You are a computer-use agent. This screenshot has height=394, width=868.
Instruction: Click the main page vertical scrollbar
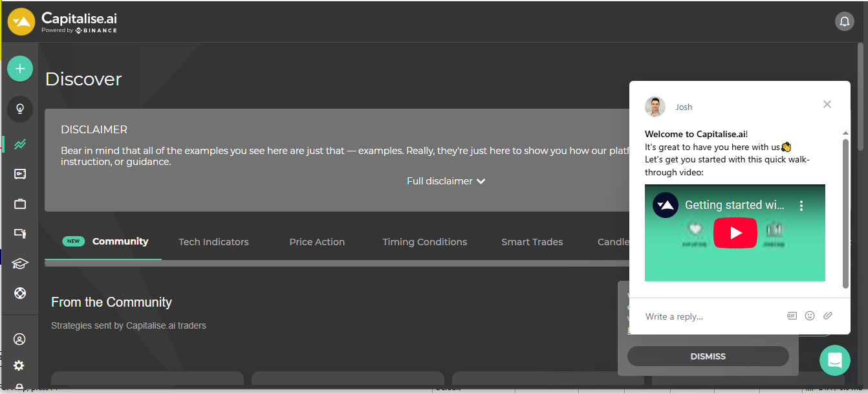[x=860, y=97]
